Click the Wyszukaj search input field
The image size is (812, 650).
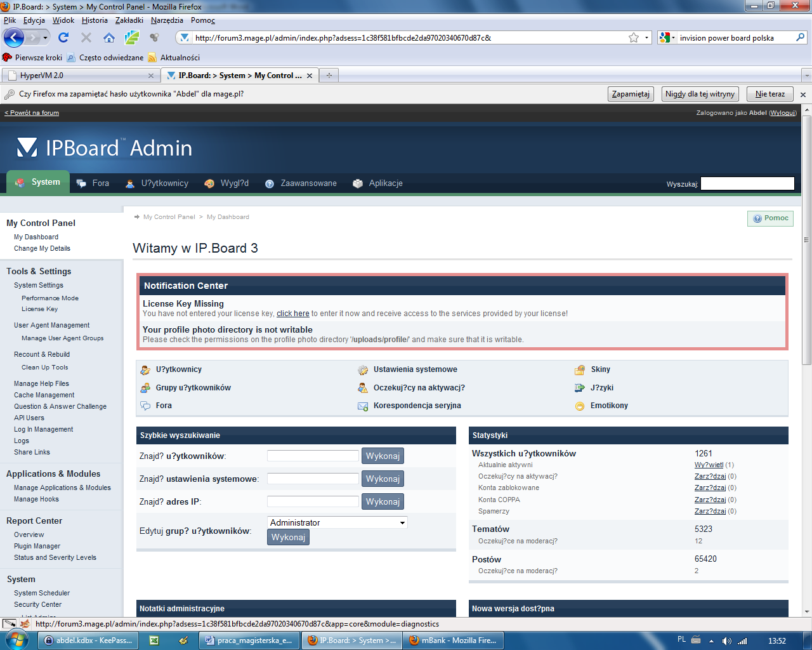coord(747,183)
